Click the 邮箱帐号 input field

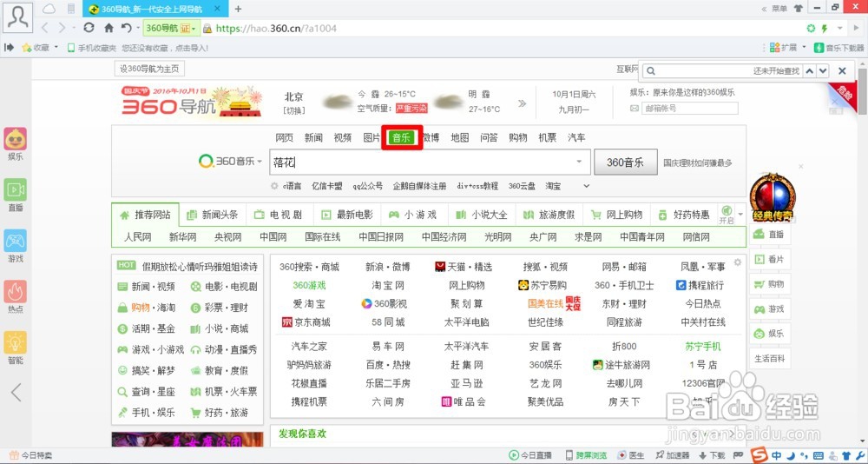pos(690,108)
